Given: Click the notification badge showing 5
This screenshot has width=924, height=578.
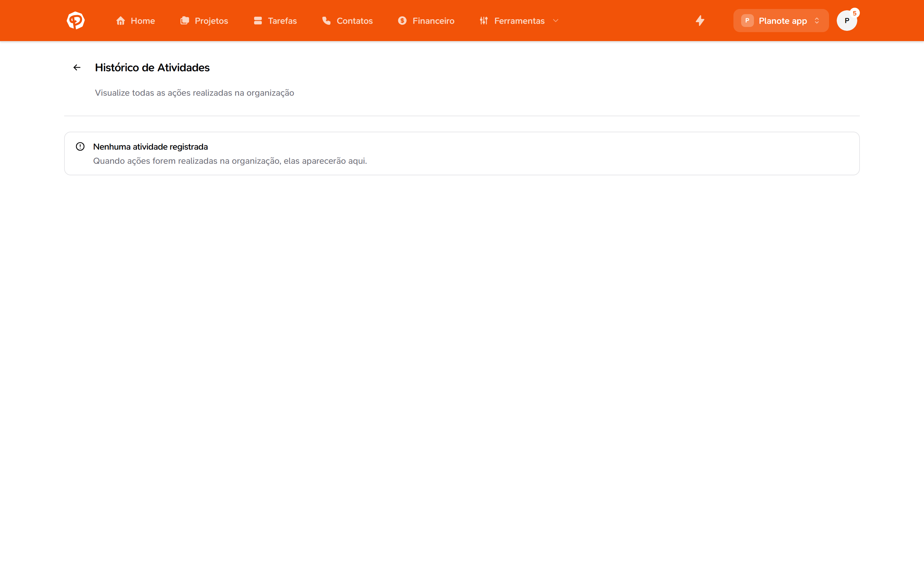Looking at the screenshot, I should click(x=854, y=13).
